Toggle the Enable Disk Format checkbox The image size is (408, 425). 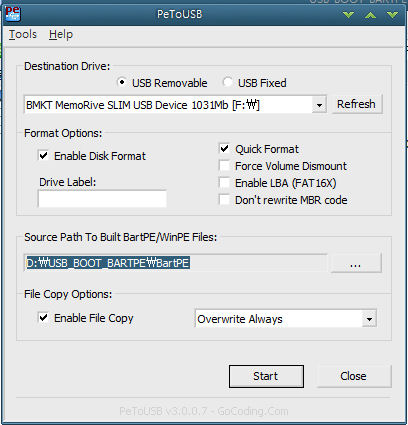pos(44,156)
